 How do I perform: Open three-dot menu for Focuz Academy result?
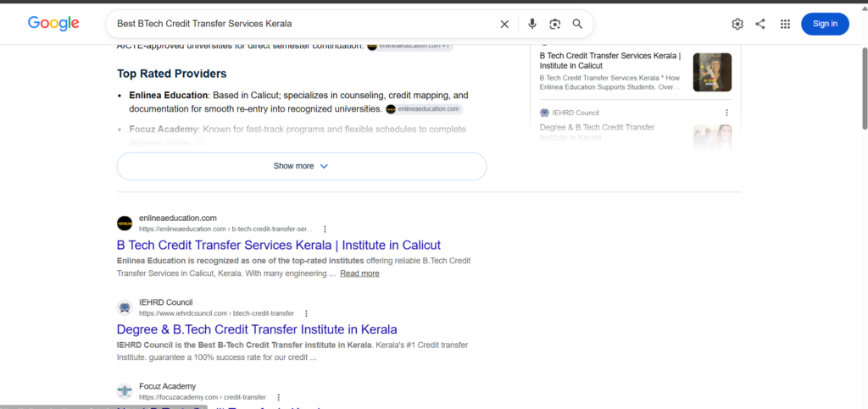coord(278,397)
